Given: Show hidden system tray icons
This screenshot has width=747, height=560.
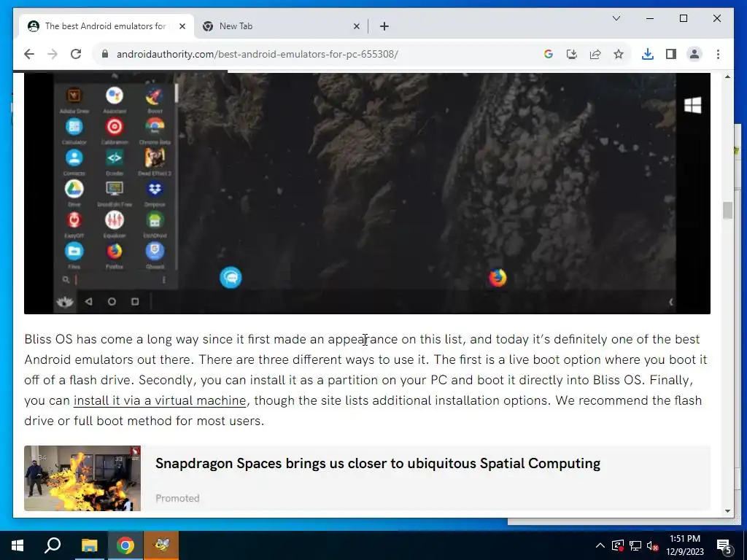Looking at the screenshot, I should [600, 545].
